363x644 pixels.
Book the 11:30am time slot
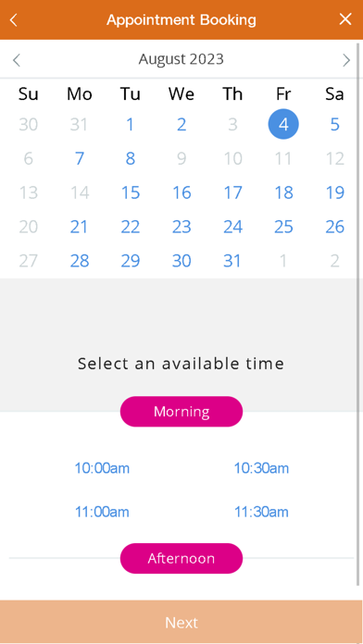(261, 513)
